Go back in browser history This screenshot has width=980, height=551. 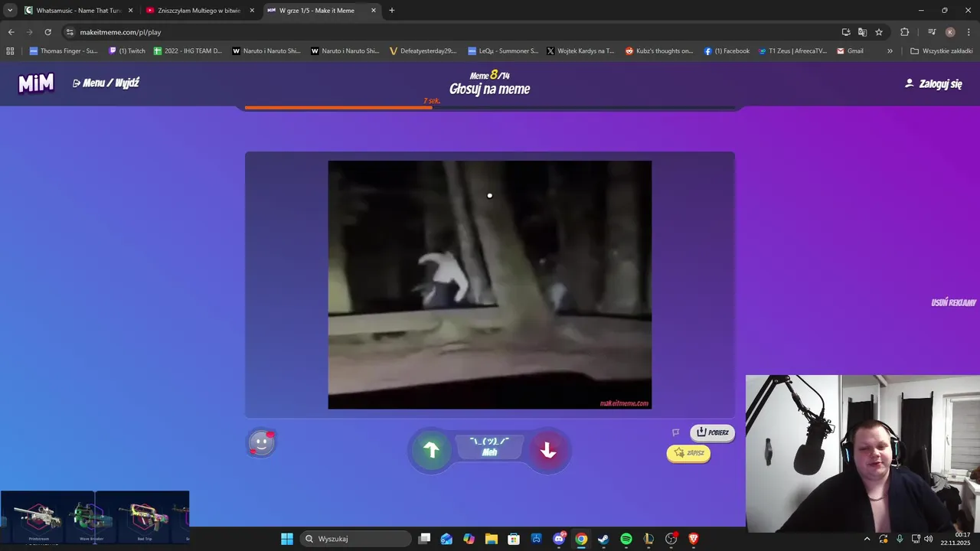[11, 32]
